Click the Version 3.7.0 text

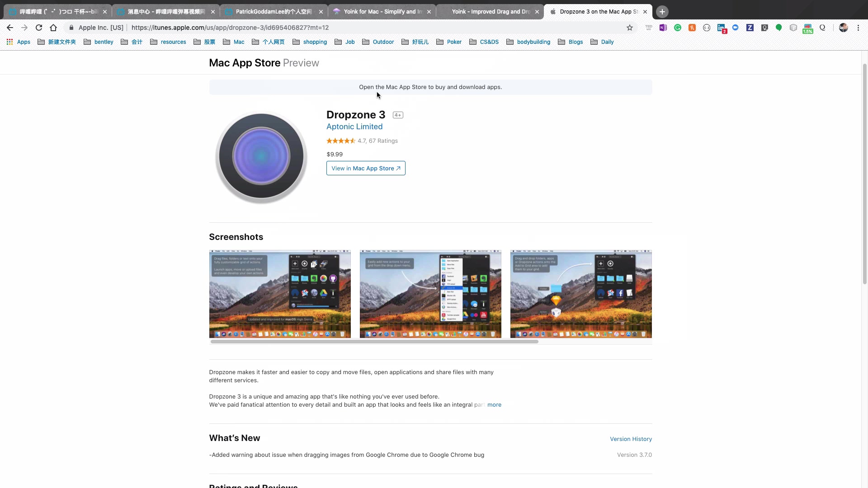[x=634, y=455]
